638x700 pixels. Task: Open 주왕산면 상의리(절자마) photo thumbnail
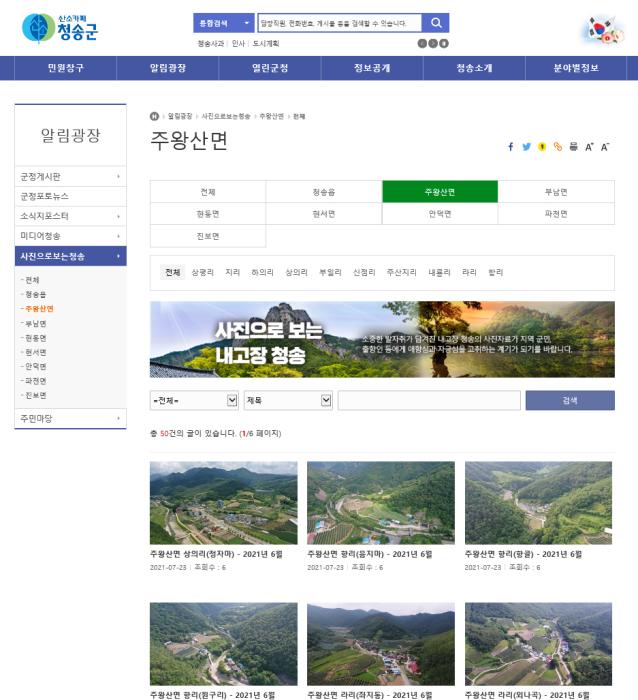(223, 502)
